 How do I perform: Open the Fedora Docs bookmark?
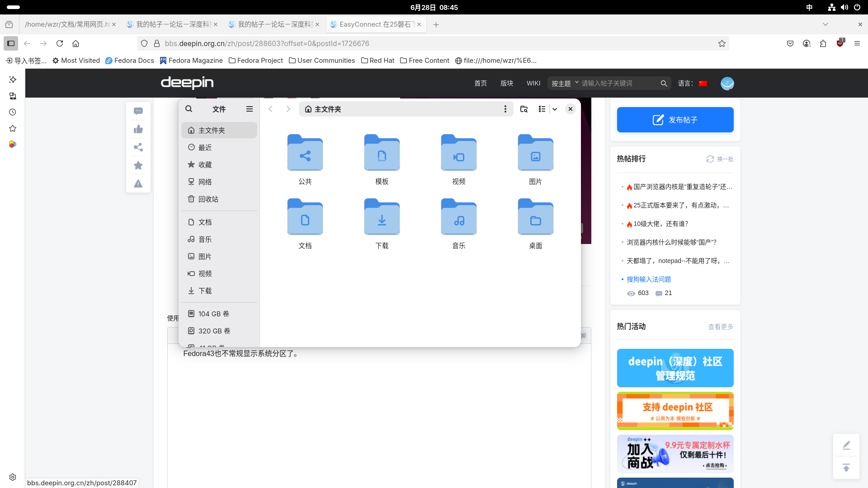130,61
